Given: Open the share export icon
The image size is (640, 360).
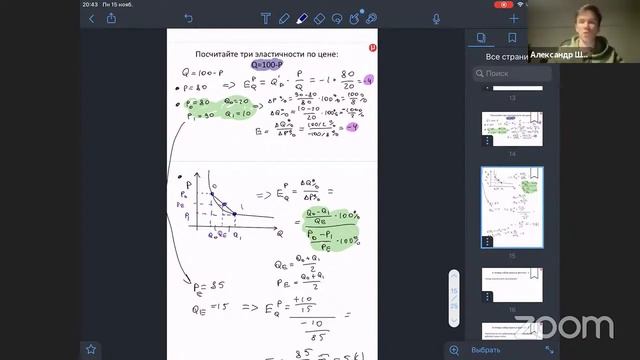Looking at the screenshot, I should pos(111,18).
